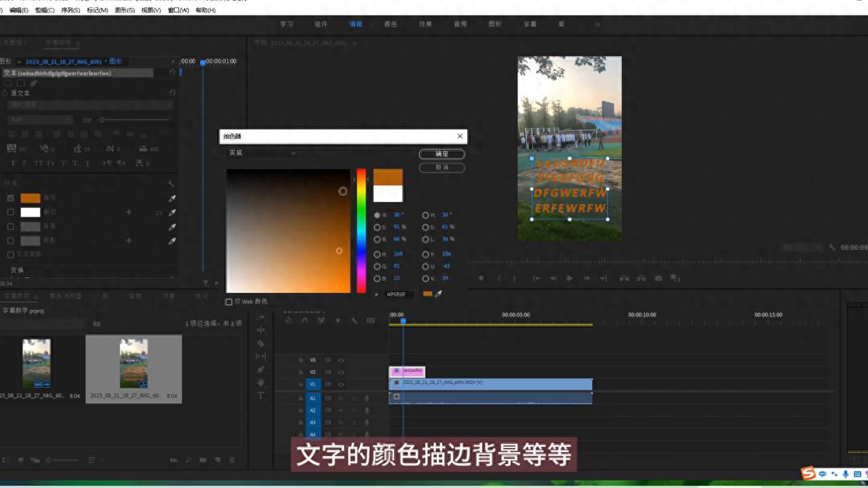The width and height of the screenshot is (868, 488).
Task: Click the Sogou input method tray icon
Action: pos(808,472)
